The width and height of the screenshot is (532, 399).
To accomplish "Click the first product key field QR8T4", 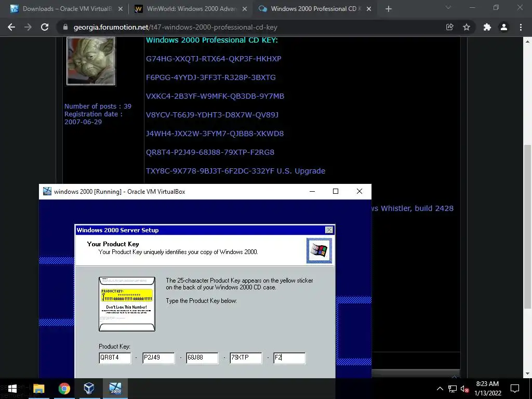I will pos(115,357).
